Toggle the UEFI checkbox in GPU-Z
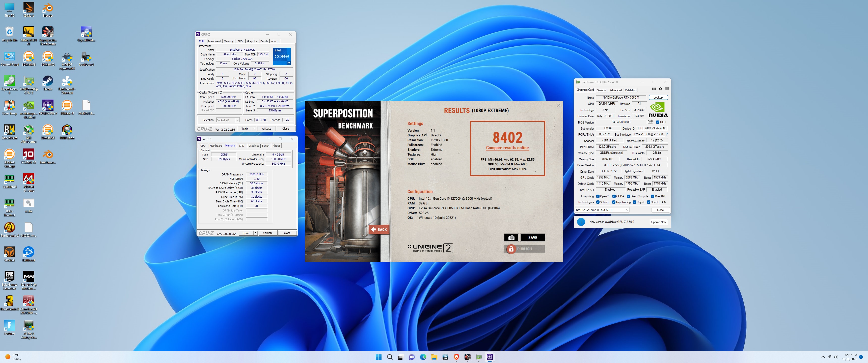Image resolution: width=868 pixels, height=363 pixels. coord(657,122)
